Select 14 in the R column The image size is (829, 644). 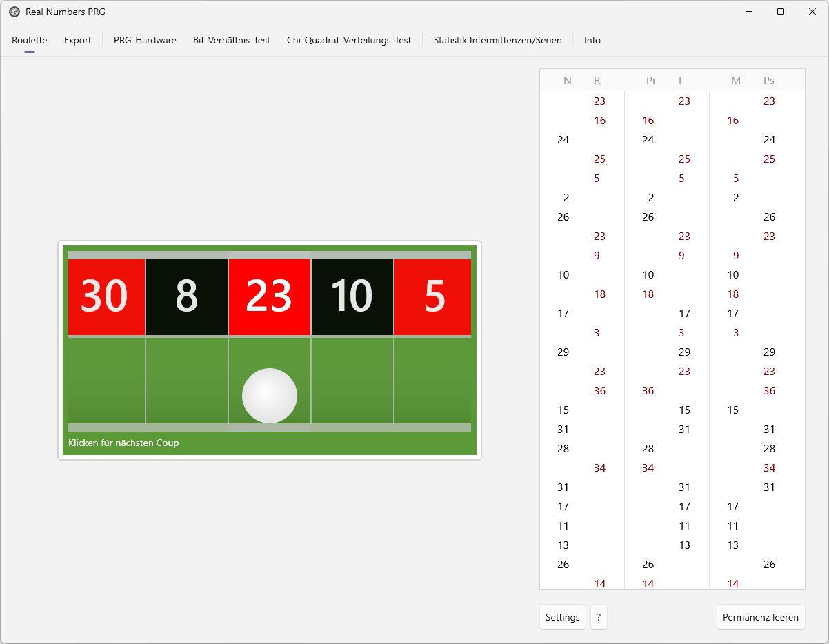(600, 583)
